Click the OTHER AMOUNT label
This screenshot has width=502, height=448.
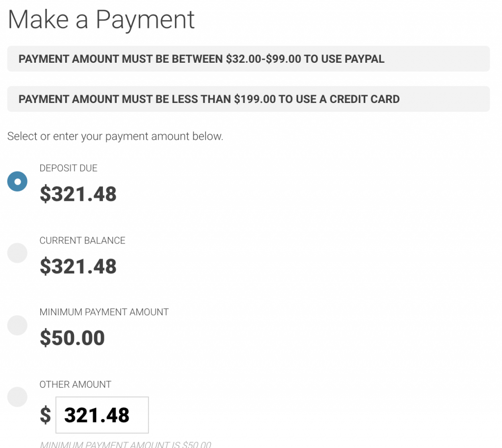pyautogui.click(x=75, y=384)
